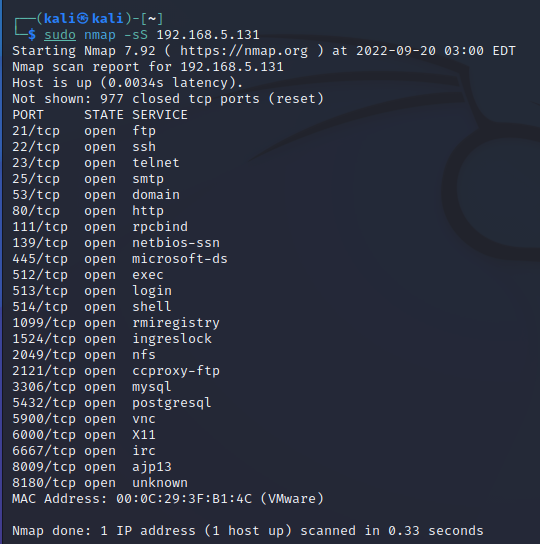Screen dimensions: 540x544
Task: Click the PORT column header
Action: tap(28, 115)
